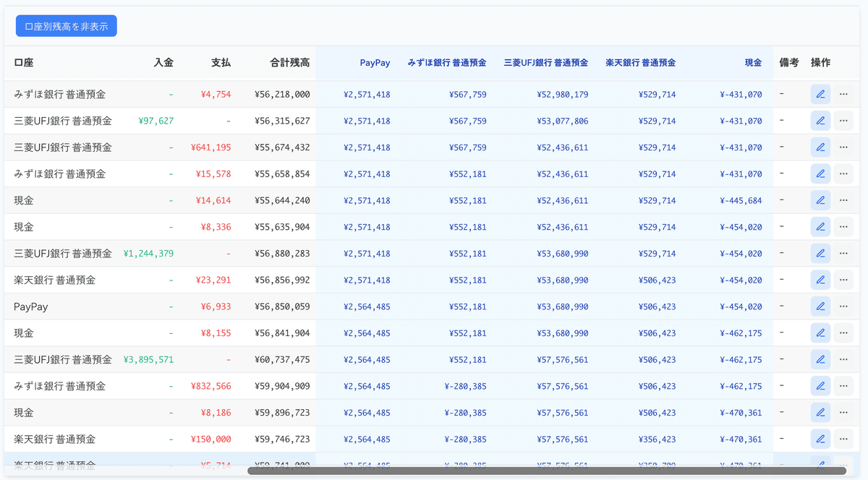Click the 備考 column header
The image size is (868, 480).
789,63
